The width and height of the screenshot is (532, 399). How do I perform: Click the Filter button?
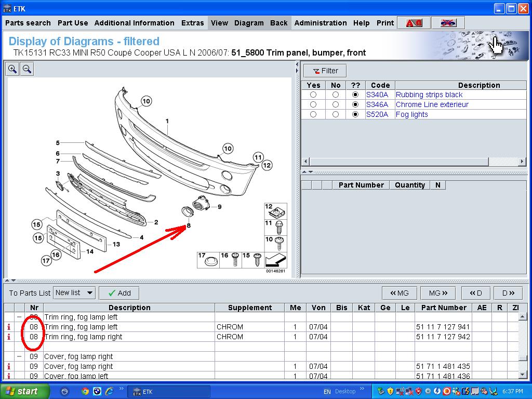[325, 71]
